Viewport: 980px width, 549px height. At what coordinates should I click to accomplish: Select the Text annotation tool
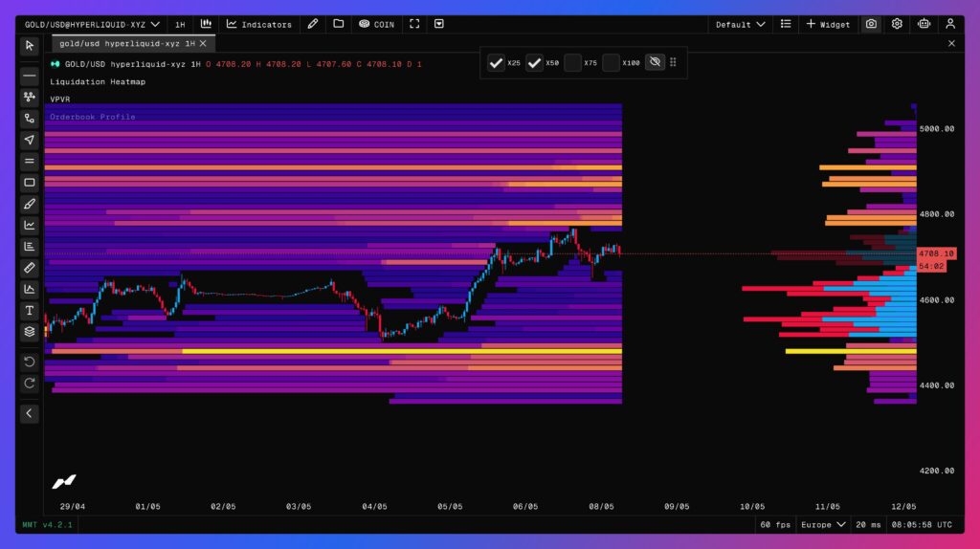pos(30,311)
